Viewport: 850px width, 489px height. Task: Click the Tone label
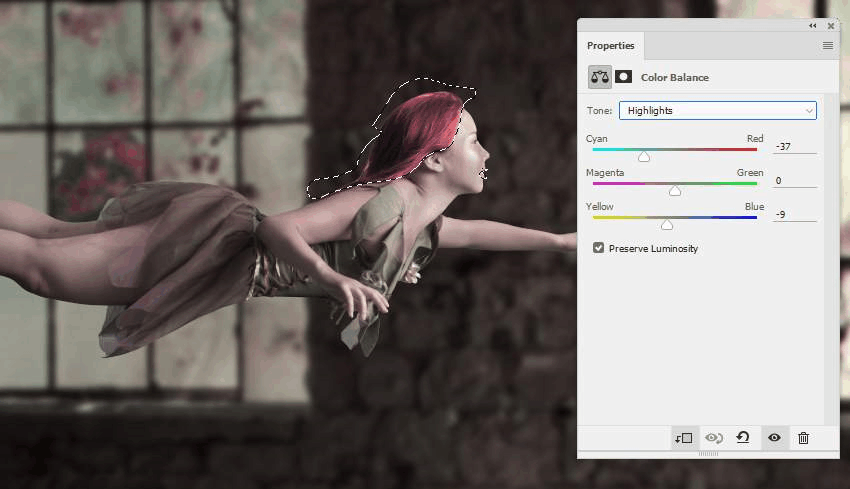click(x=599, y=111)
